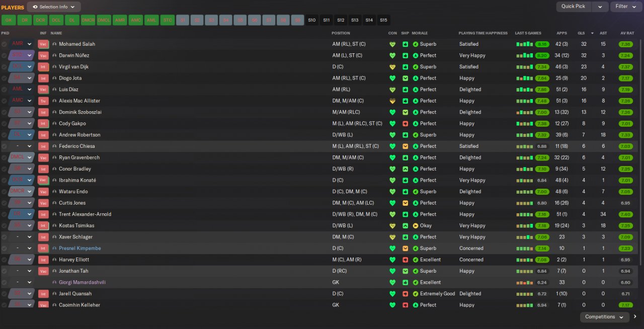The width and height of the screenshot is (644, 329).
Task: Toggle selection checkmark for Darwin Núñez
Action: tap(4, 55)
